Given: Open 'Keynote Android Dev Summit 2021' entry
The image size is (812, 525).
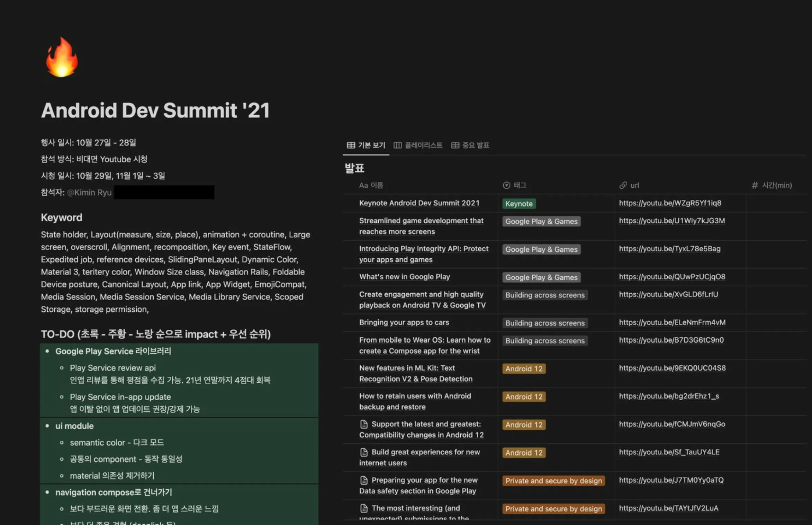Looking at the screenshot, I should tap(419, 203).
